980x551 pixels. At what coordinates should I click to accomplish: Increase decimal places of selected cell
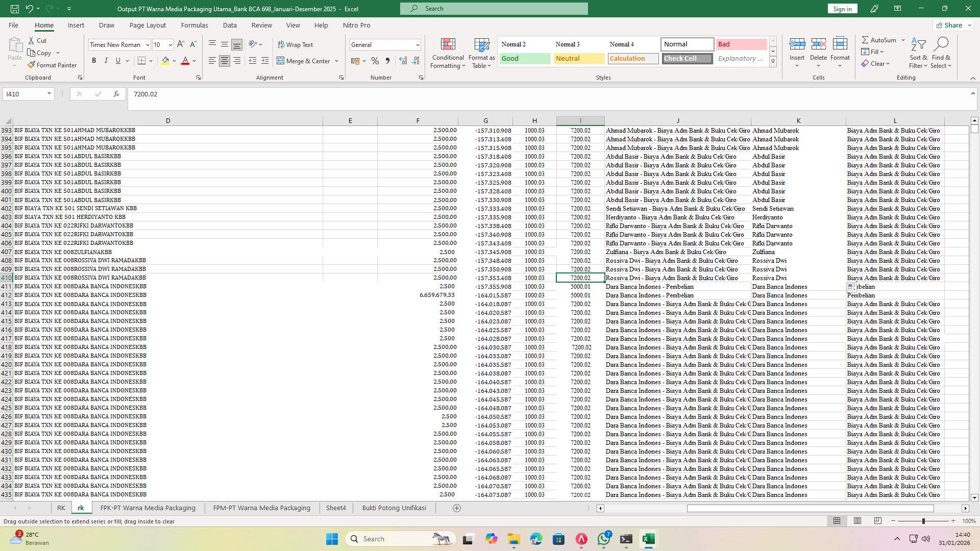pos(403,61)
